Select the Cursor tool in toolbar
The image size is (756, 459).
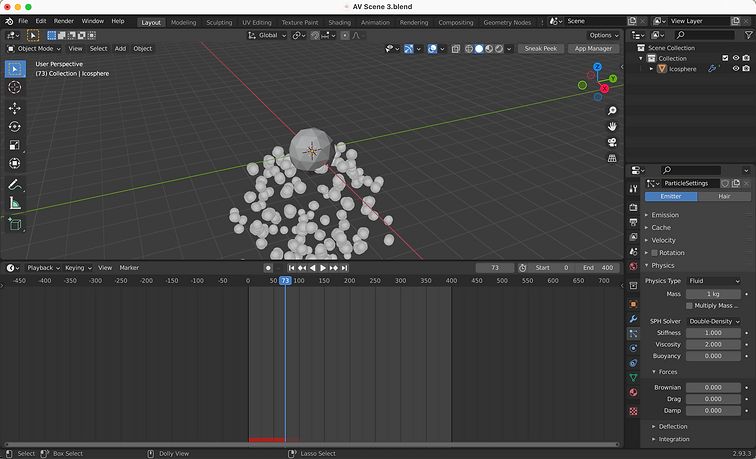15,87
